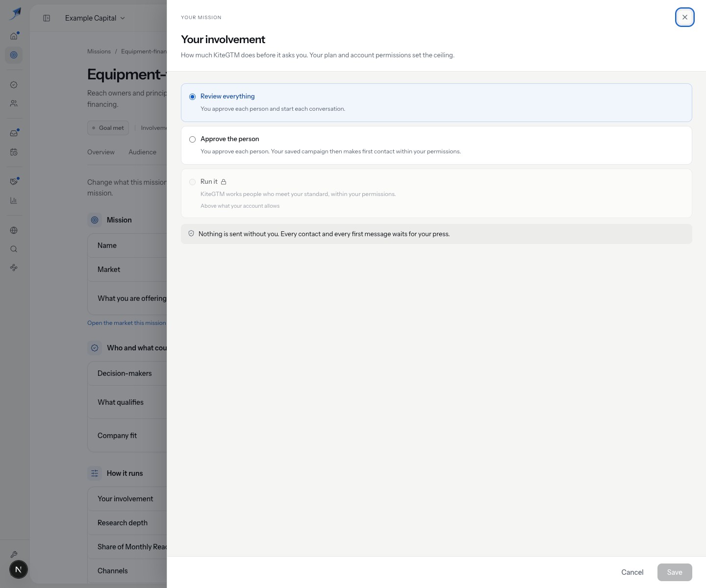Click the Save button
Viewport: 706px width, 588px height.
coord(675,572)
